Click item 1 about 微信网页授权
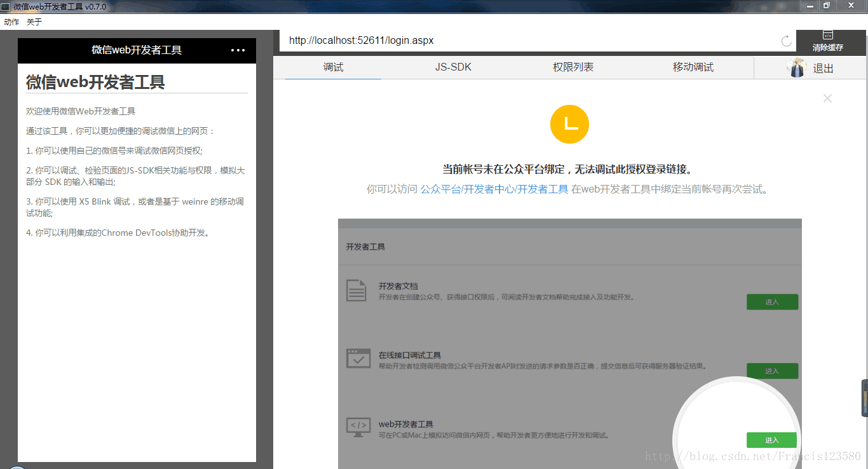Image resolution: width=868 pixels, height=469 pixels. tap(114, 151)
